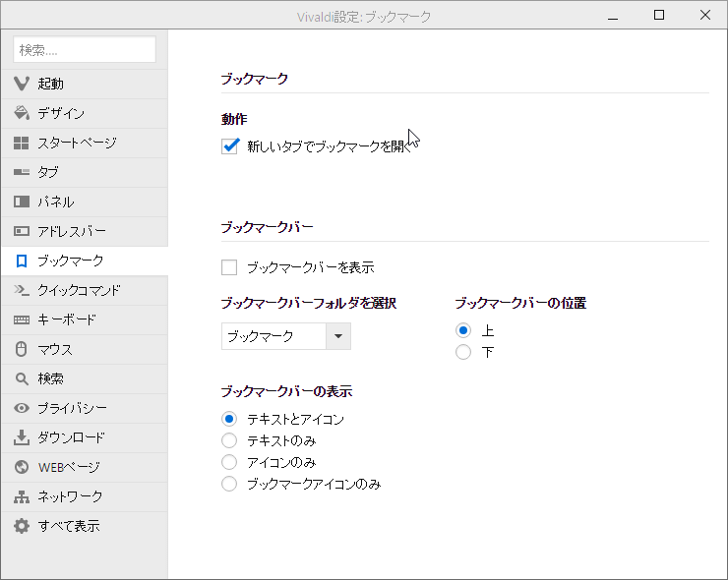The image size is (728, 580).
Task: Maximize the Vivaldi settings window
Action: coord(659,16)
